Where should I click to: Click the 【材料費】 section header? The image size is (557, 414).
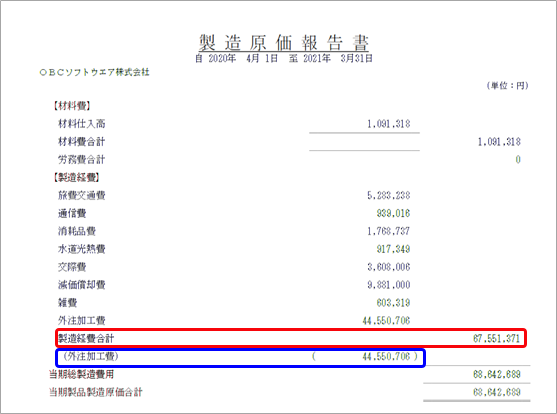[x=71, y=106]
